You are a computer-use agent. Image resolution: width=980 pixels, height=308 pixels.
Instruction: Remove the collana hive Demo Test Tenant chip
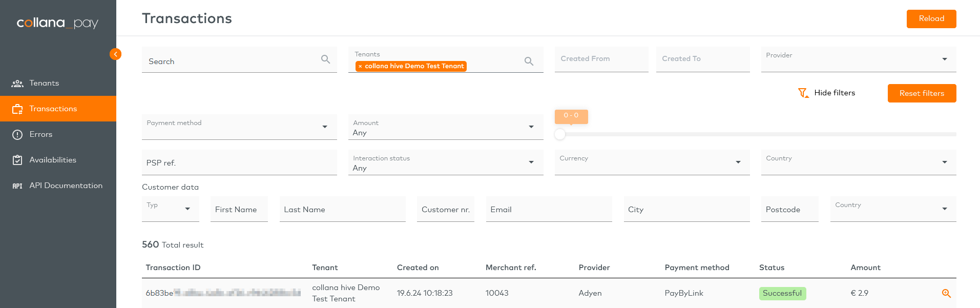(x=360, y=66)
